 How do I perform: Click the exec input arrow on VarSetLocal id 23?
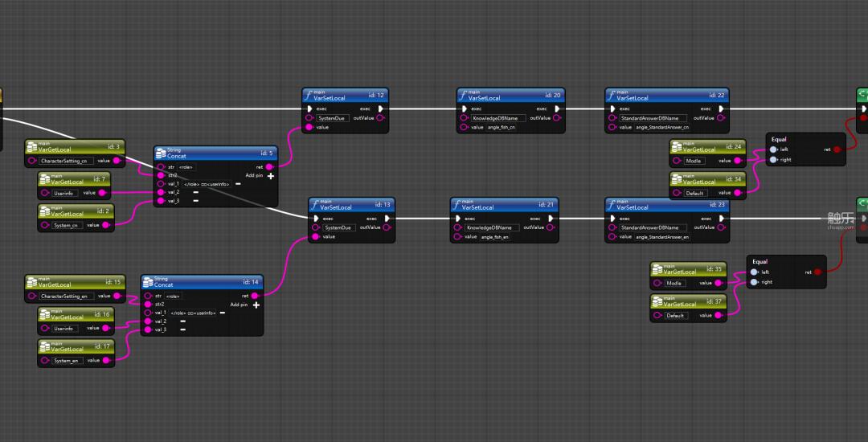[612, 218]
